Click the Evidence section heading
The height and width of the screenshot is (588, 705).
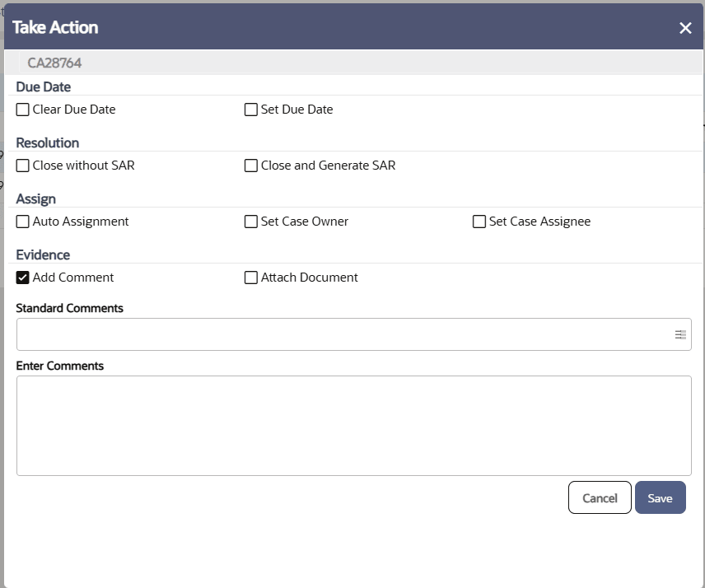pyautogui.click(x=43, y=254)
